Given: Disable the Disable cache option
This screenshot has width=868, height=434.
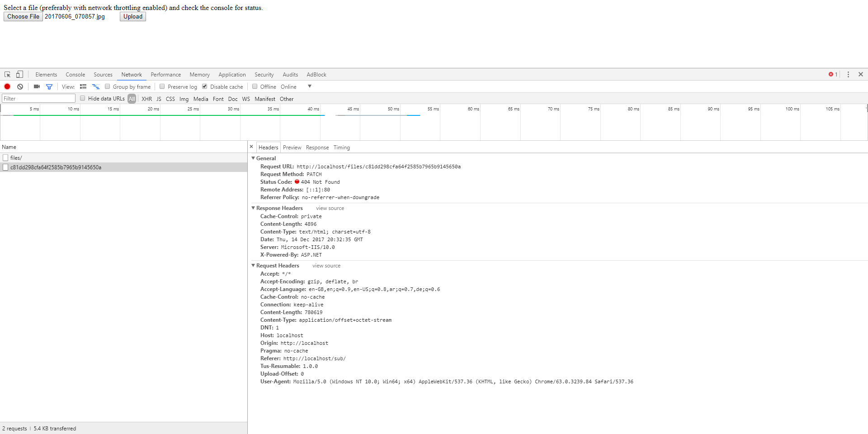Looking at the screenshot, I should point(204,86).
